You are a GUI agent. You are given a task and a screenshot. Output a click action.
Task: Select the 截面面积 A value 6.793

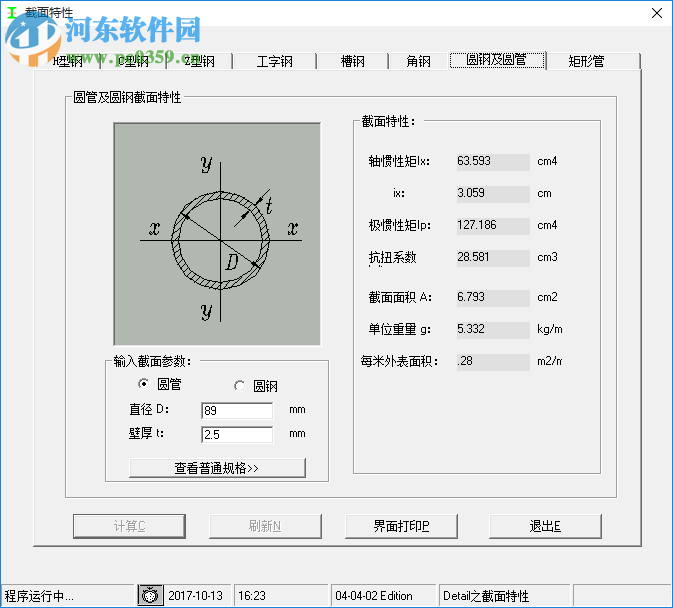[493, 297]
